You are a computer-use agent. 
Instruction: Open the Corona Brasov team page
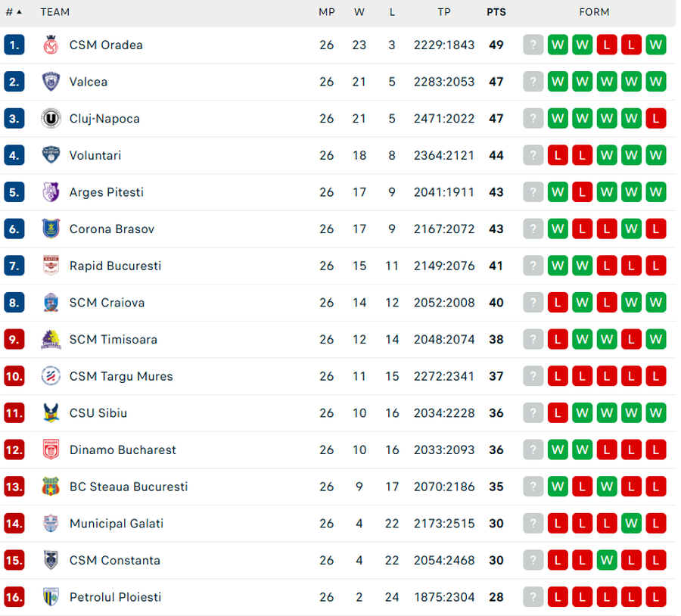click(x=110, y=229)
